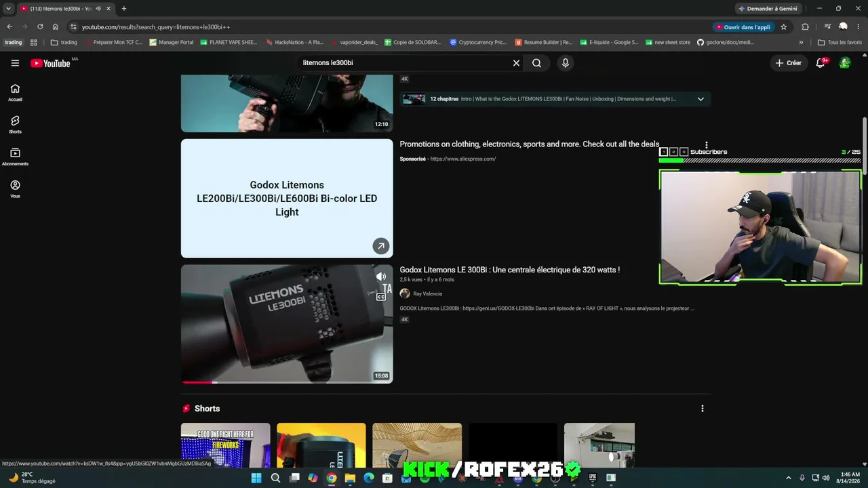Open the Ray Valencia channel avatar
Screen dimensions: 868x488
pyautogui.click(x=405, y=293)
